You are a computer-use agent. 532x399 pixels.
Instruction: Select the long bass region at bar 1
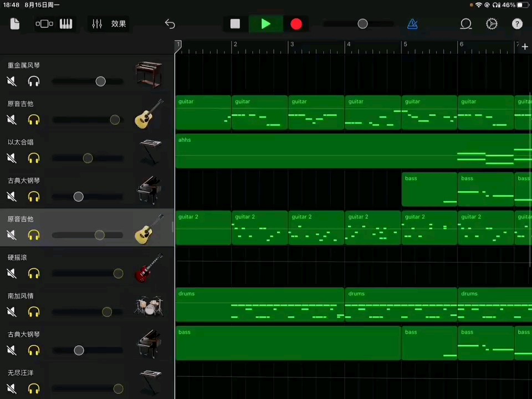[288, 343]
